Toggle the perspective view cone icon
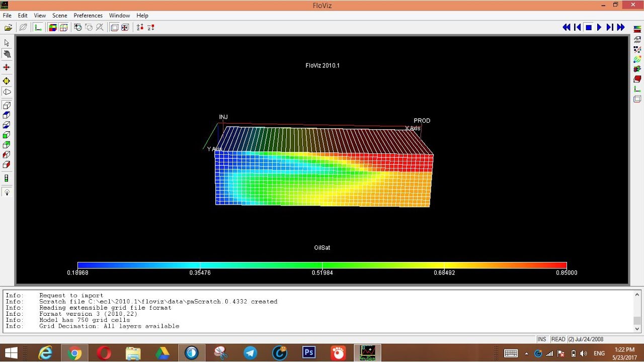Image resolution: width=644 pixels, height=362 pixels. coord(7,92)
